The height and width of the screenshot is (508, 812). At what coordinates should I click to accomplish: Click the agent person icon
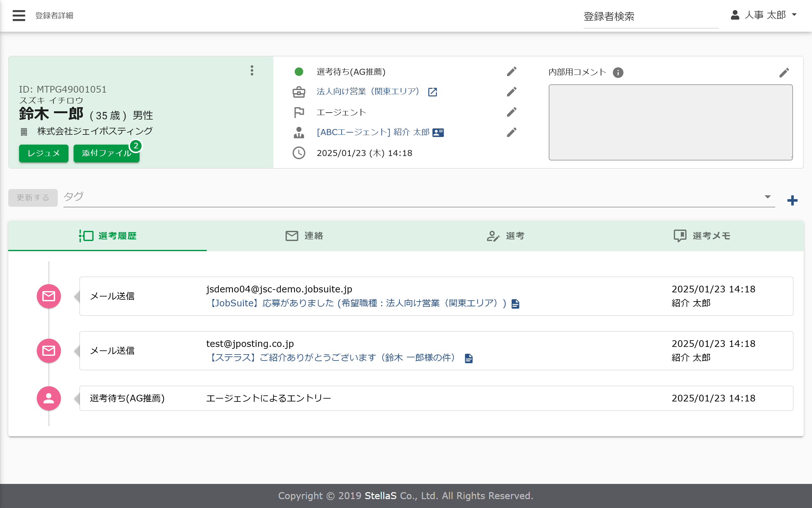299,132
